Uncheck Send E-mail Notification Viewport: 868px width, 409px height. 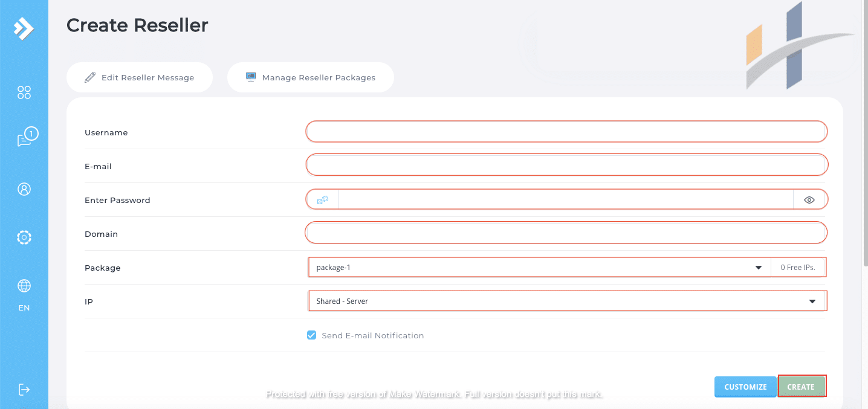click(x=311, y=334)
